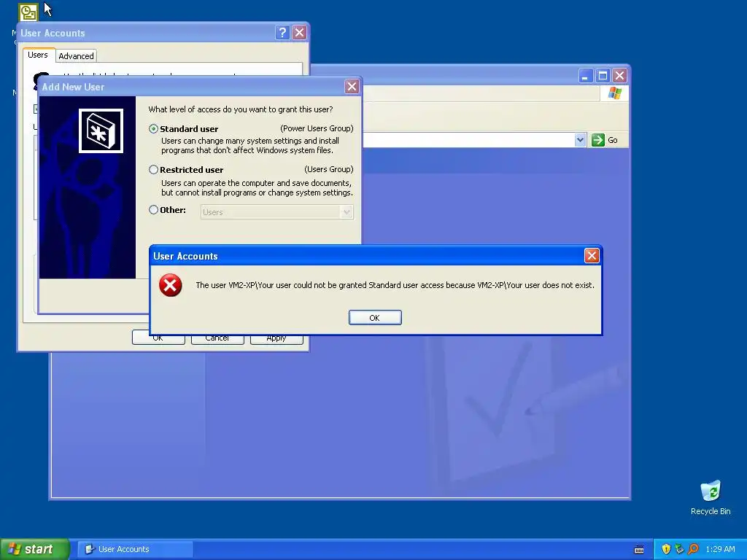Screen dimensions: 747x560
Task: Switch to the Users tab
Action: [38, 55]
